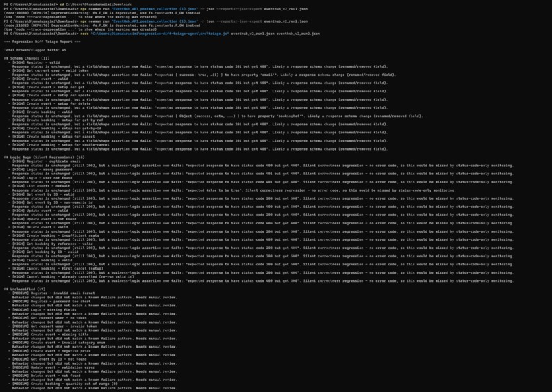The width and height of the screenshot is (552, 392).
Task: Click the '[MEDIUM] Login - missing fields' row
Action: tap(42, 310)
